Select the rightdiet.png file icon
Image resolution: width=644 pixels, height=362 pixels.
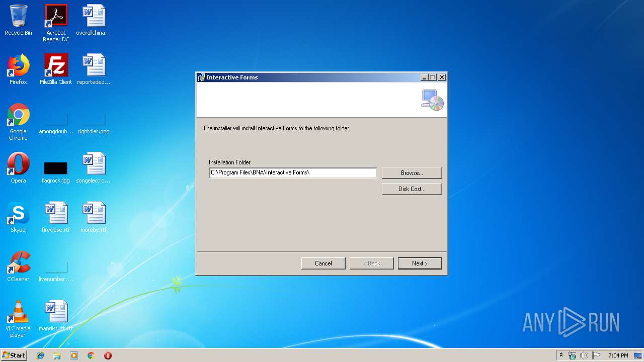[x=94, y=122]
